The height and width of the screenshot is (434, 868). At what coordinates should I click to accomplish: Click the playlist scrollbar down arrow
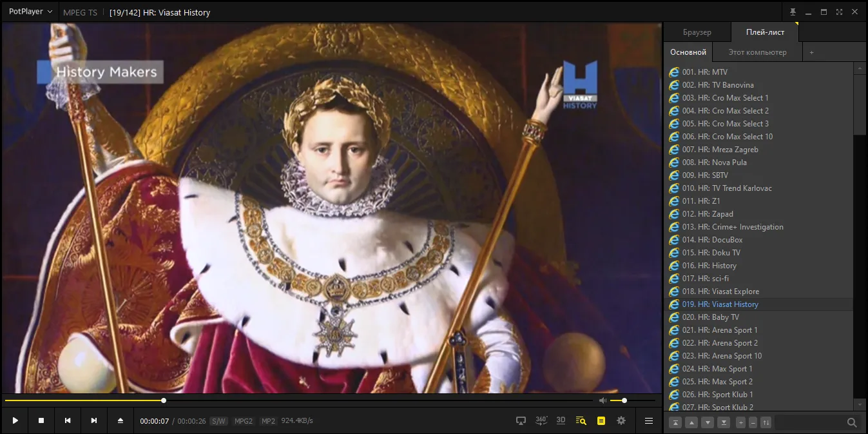tap(860, 404)
